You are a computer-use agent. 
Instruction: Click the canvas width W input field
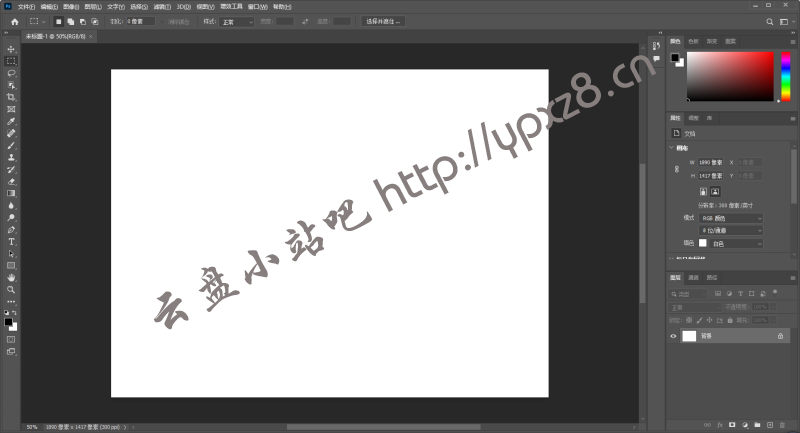click(711, 162)
